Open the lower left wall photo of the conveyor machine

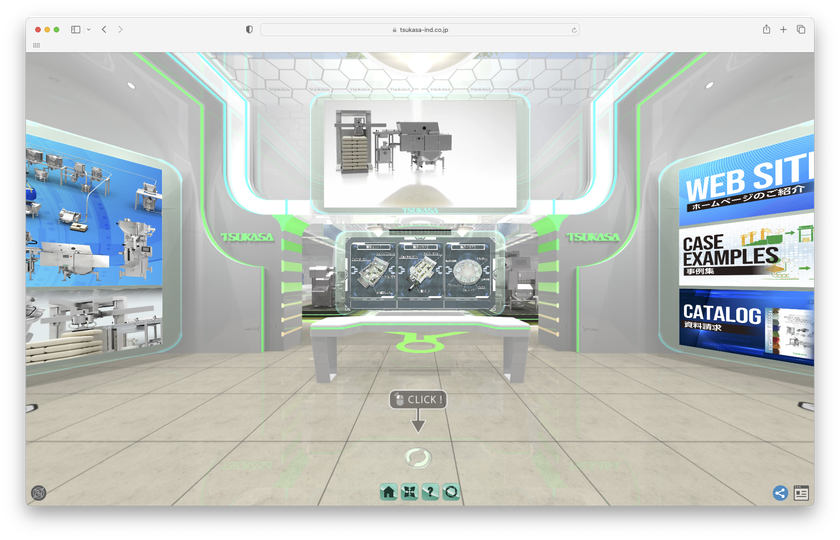[94, 324]
